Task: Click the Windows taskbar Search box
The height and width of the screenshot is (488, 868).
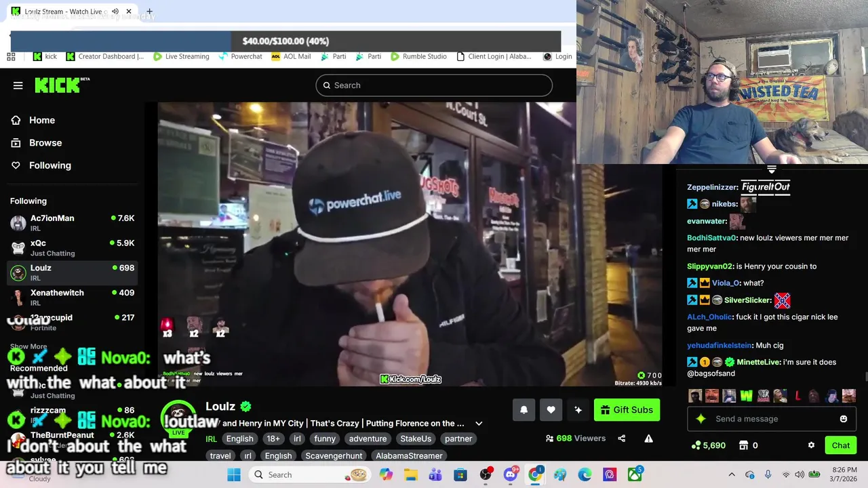Action: point(310,474)
